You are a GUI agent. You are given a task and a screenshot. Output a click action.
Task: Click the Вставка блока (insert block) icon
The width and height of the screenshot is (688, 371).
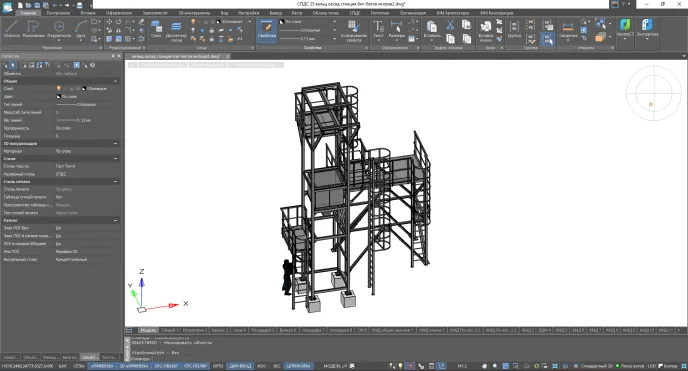(486, 31)
